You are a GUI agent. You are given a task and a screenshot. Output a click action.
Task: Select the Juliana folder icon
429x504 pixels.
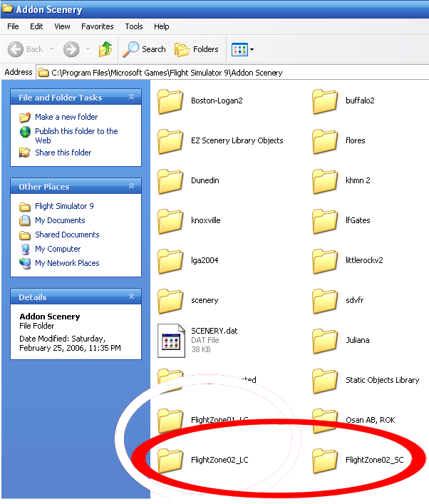point(325,341)
